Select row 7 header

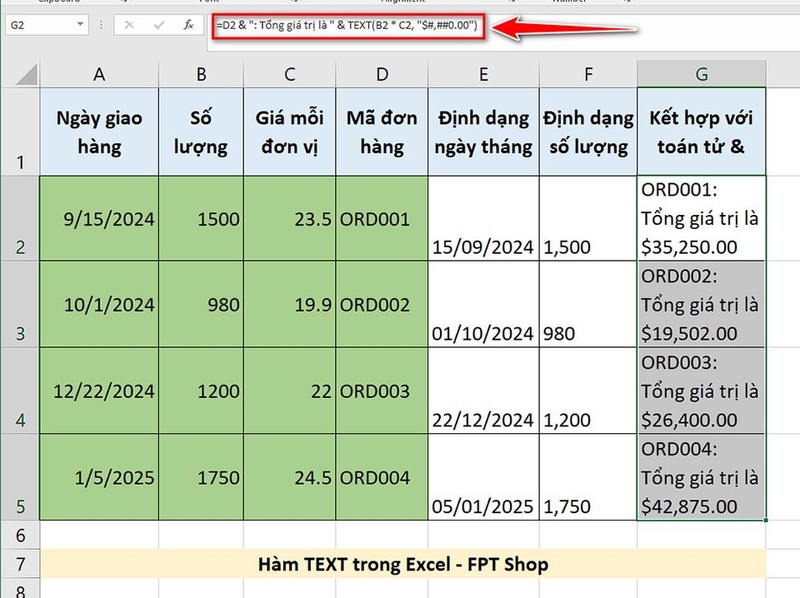pos(20,564)
